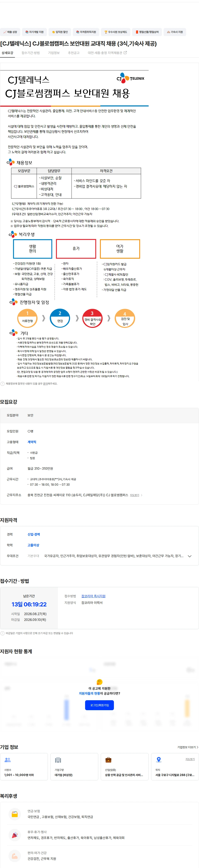Click the 연금·보험 wallet icon

(15, 814)
